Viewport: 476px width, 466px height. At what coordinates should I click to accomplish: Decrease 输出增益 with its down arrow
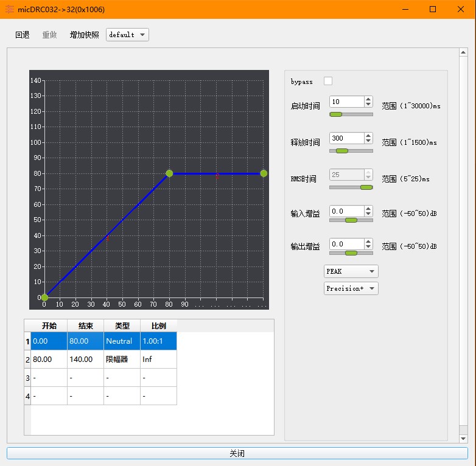[368, 246]
